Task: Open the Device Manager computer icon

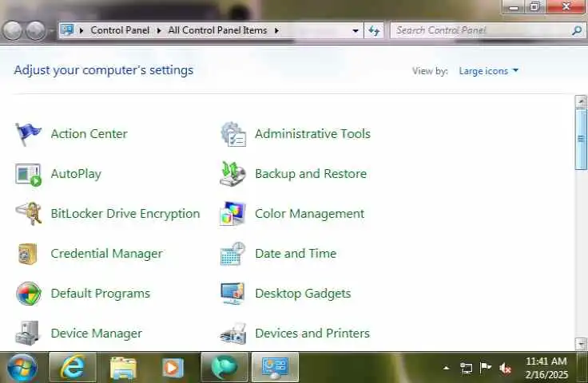Action: pyautogui.click(x=27, y=333)
